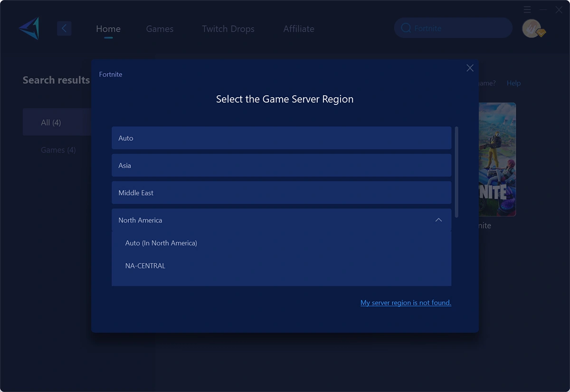Go back using the back arrow button
Screen dimensions: 570x392
click(64, 28)
